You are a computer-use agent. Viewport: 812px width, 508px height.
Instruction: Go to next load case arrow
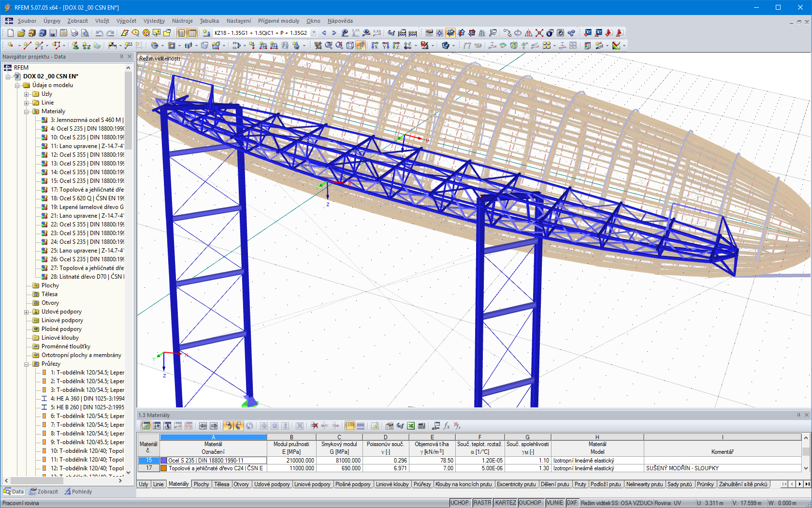pyautogui.click(x=334, y=33)
